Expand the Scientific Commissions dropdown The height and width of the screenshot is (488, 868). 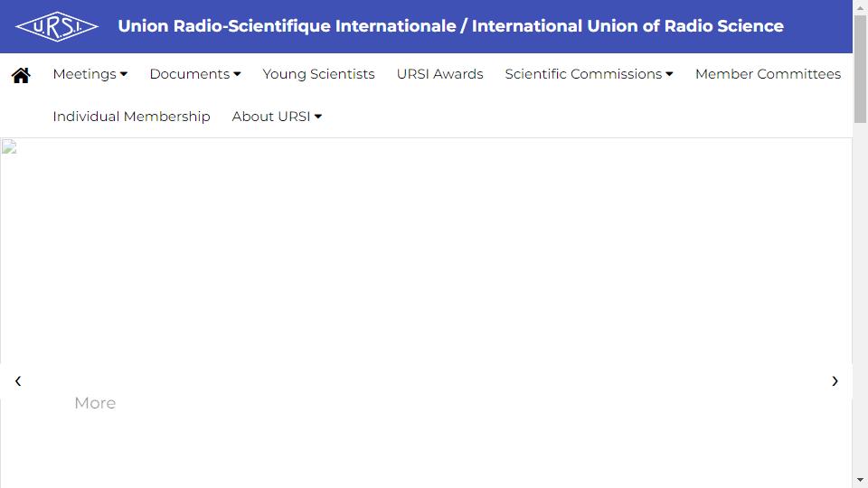click(589, 74)
